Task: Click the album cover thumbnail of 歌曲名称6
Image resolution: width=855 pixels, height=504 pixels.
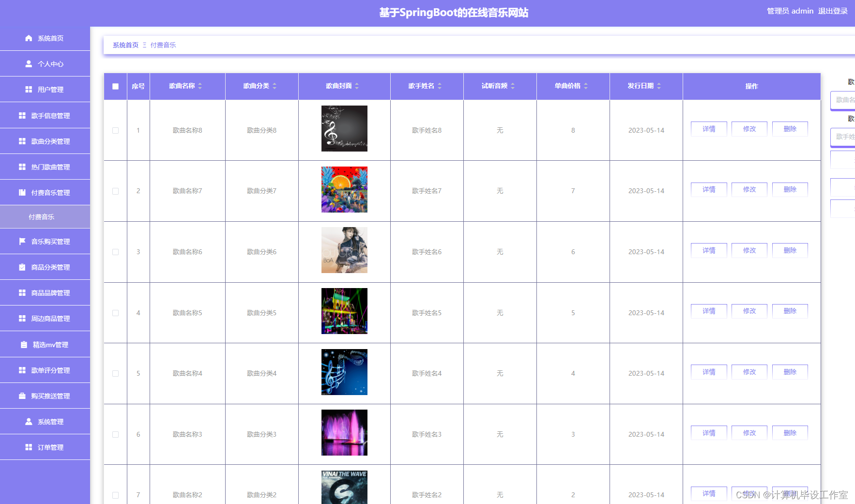Action: [x=344, y=250]
